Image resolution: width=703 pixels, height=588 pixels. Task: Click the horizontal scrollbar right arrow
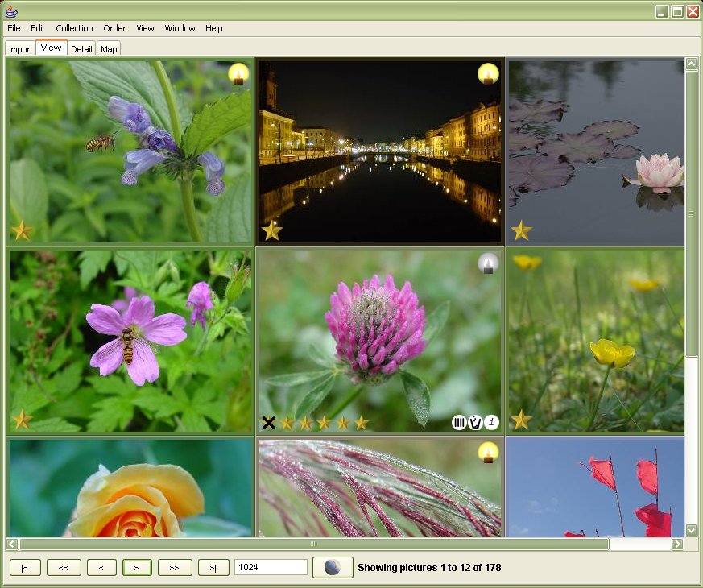click(677, 544)
